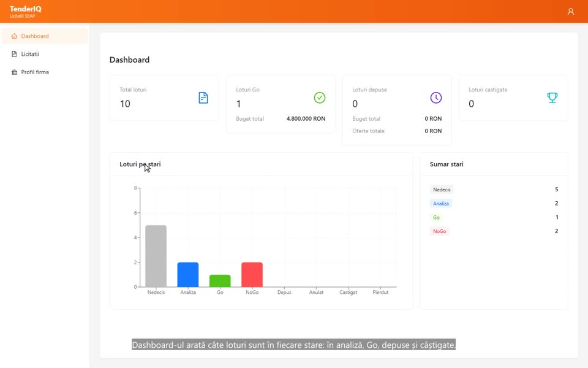This screenshot has height=368, width=588.
Task: Click the Total loturi value 10
Action: pyautogui.click(x=125, y=104)
